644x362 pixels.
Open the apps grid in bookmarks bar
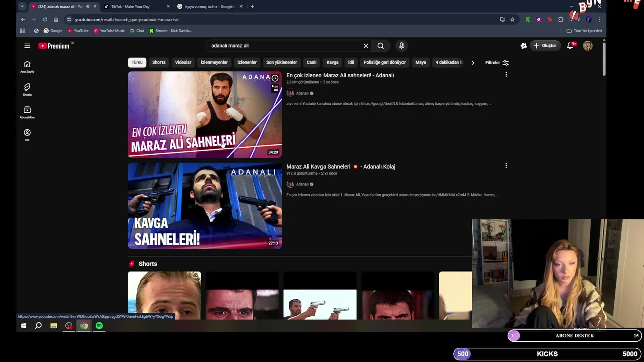tap(22, 31)
